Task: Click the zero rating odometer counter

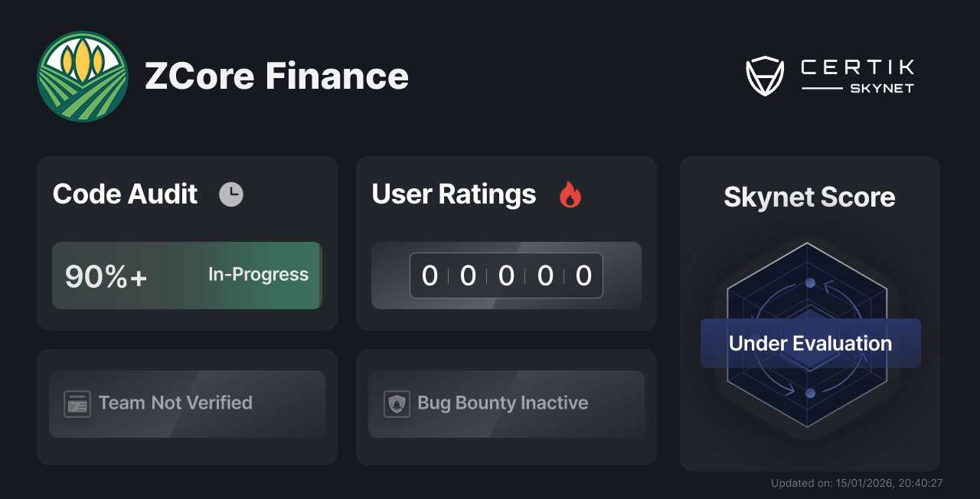Action: [506, 276]
